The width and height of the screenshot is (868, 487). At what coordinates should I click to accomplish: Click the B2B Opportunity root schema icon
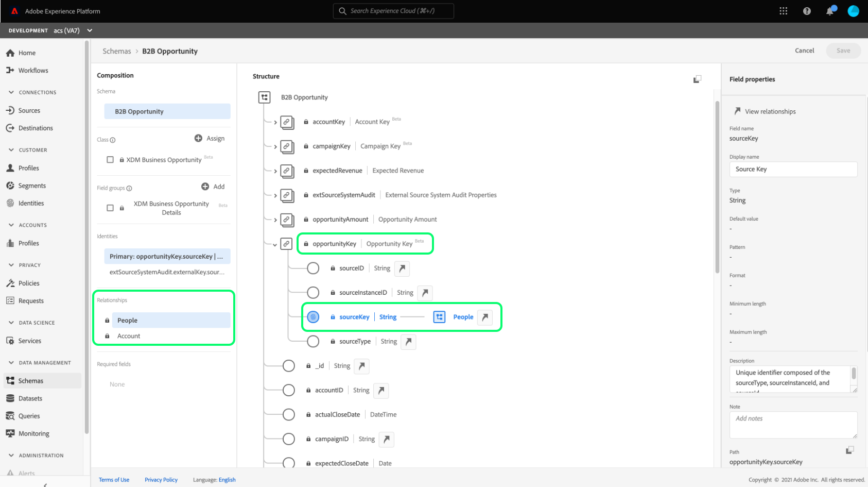(264, 97)
